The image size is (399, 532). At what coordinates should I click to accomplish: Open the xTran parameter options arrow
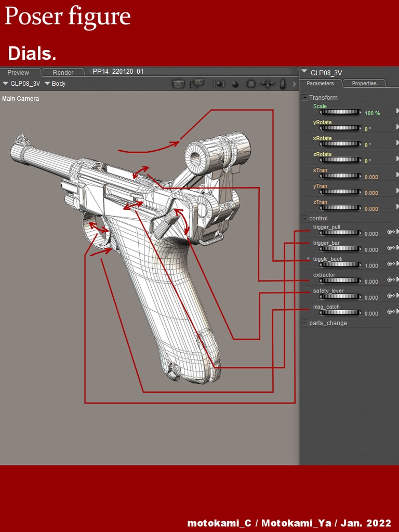pyautogui.click(x=397, y=175)
